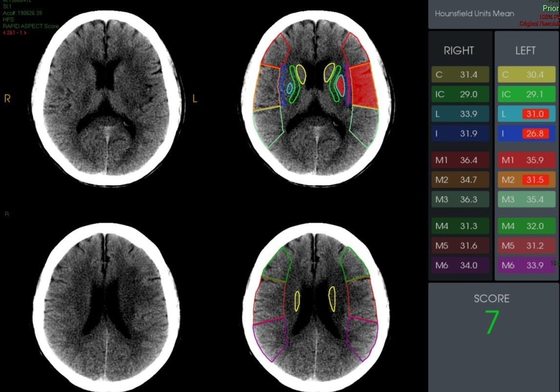560x392 pixels.
Task: Click the bottom-right annotated CT slice
Action: click(317, 305)
